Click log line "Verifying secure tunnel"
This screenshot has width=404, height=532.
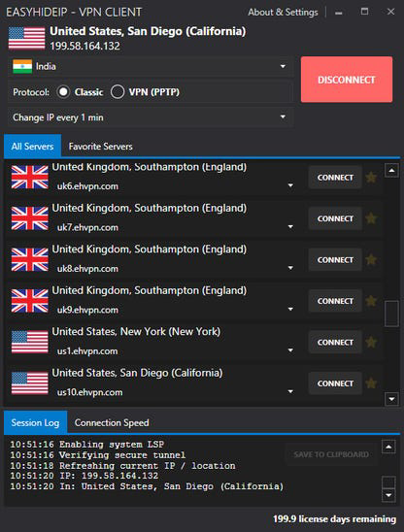click(x=98, y=454)
